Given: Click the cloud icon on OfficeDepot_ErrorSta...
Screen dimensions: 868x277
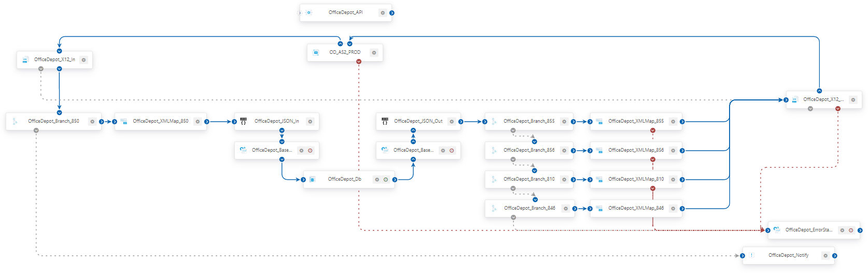Looking at the screenshot, I should click(777, 230).
